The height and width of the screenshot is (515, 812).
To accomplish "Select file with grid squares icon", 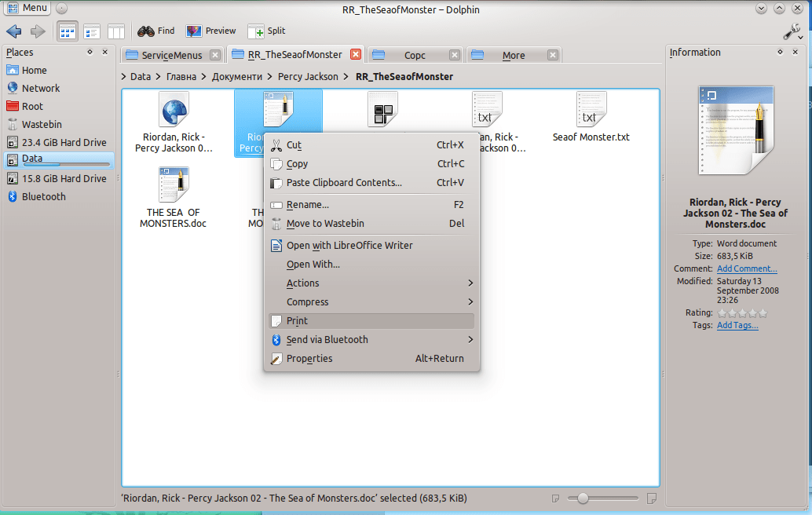I will (382, 110).
